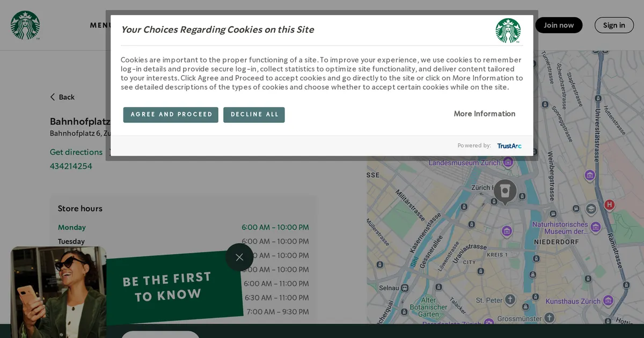Open the MENU navigation item
This screenshot has width=644, height=338.
pos(100,25)
